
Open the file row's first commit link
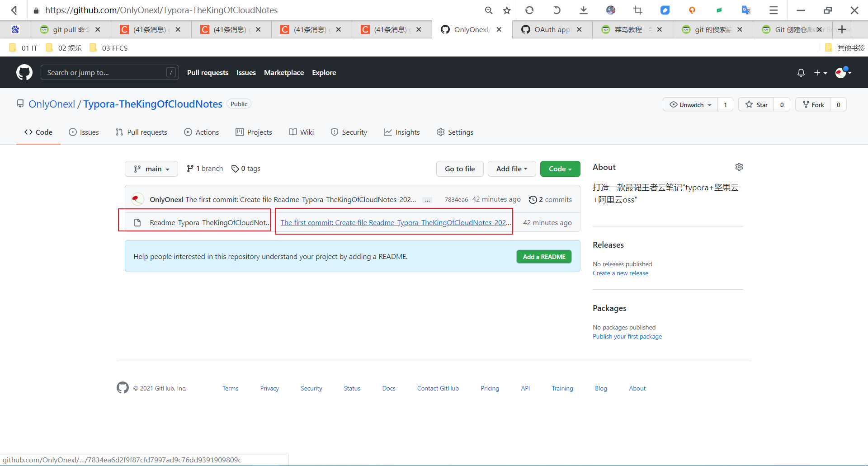pos(396,222)
